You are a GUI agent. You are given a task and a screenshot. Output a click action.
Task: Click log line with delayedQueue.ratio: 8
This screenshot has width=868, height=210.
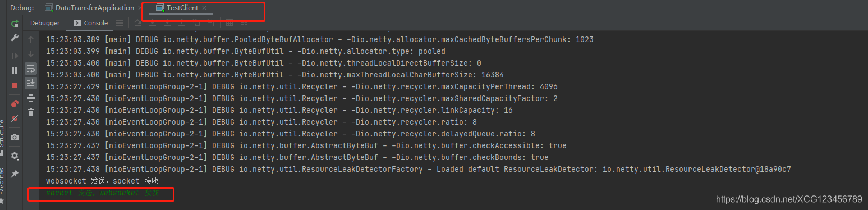(x=291, y=134)
